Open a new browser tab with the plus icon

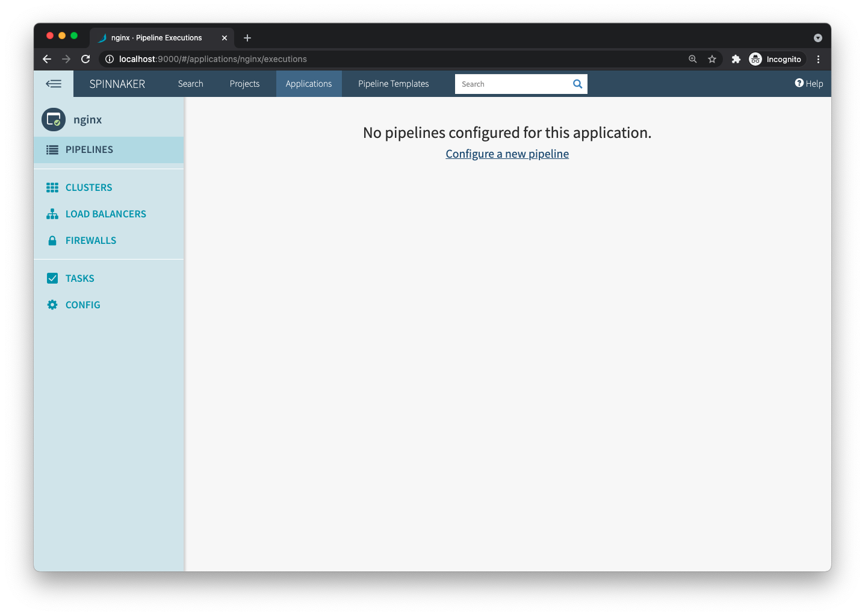pyautogui.click(x=247, y=38)
